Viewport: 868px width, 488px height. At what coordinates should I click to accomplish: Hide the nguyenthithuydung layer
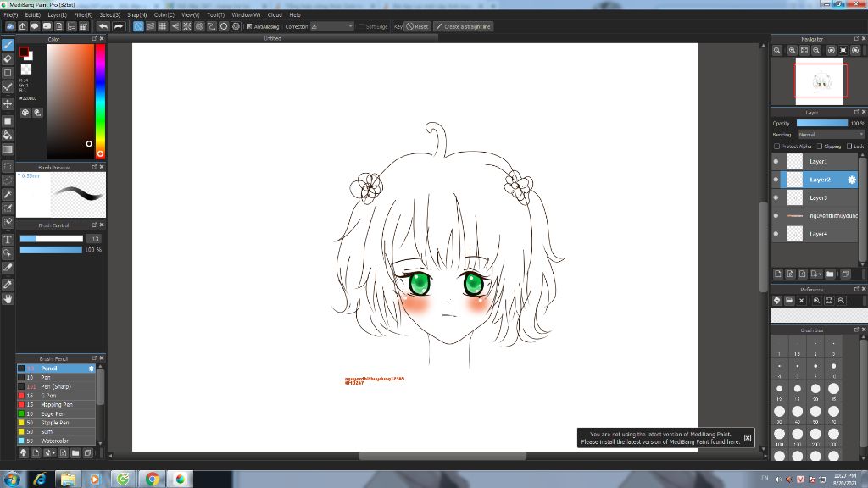click(x=776, y=216)
